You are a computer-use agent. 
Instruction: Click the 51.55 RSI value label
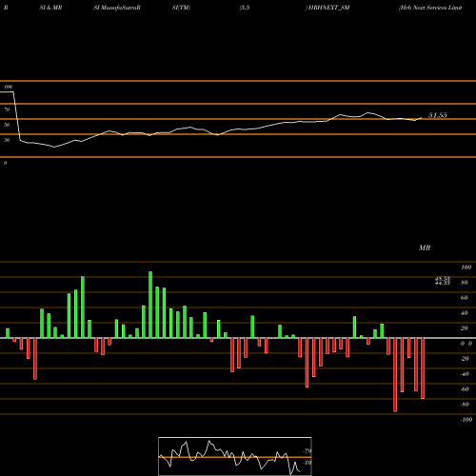click(438, 115)
